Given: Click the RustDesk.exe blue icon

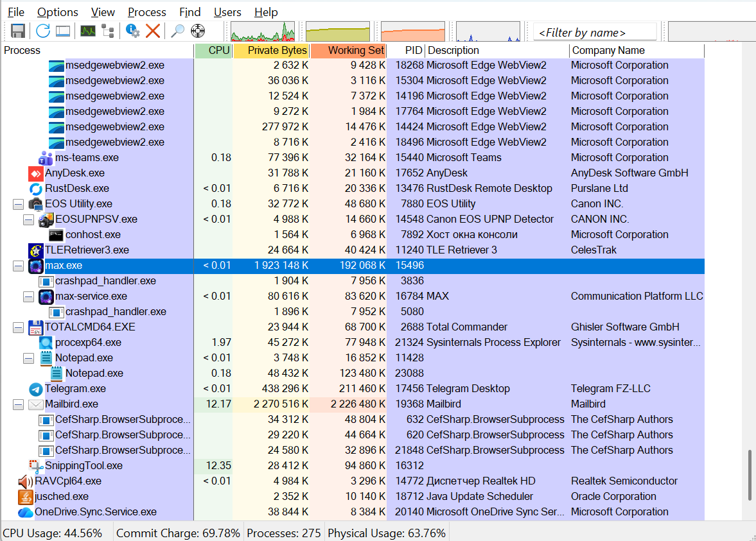Looking at the screenshot, I should tap(36, 189).
